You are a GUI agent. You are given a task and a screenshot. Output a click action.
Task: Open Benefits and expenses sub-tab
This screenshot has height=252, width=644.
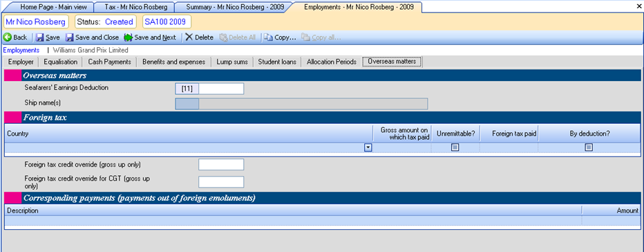coord(173,62)
